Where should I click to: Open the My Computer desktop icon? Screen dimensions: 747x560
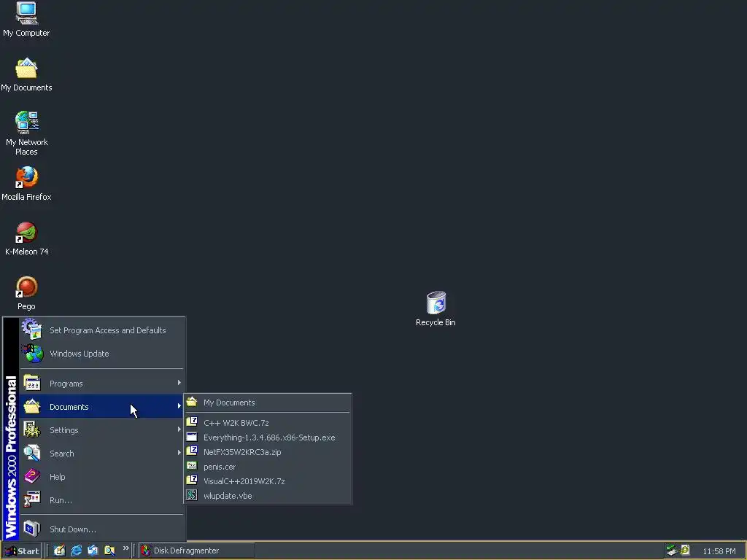(x=26, y=19)
